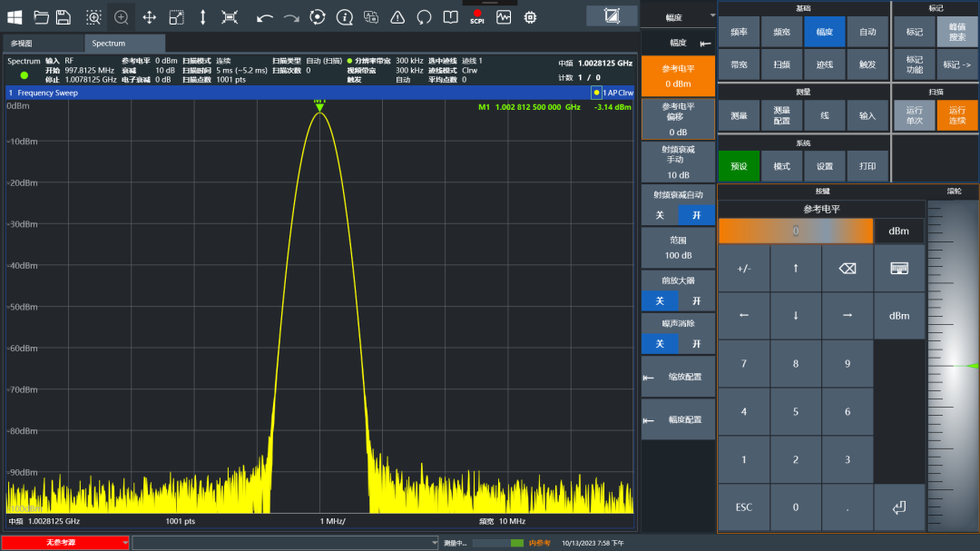Image resolution: width=980 pixels, height=551 pixels.
Task: Expand the 幅度配置 submenu
Action: coord(678,419)
